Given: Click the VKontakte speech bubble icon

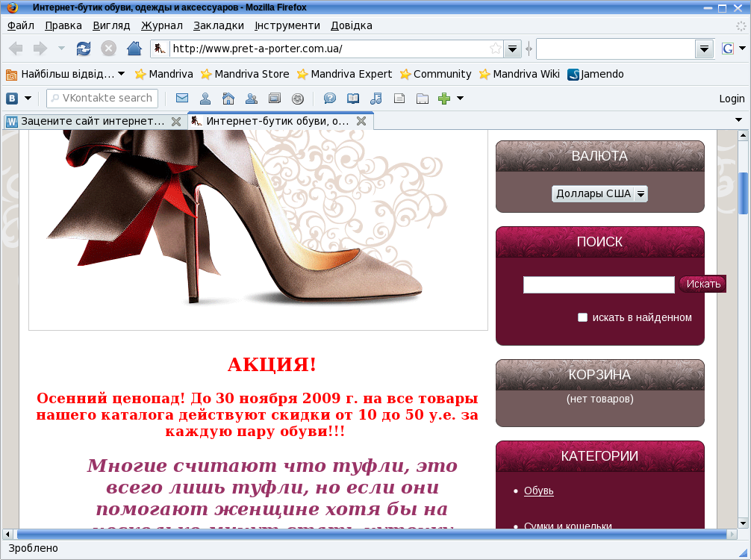Looking at the screenshot, I should [329, 99].
